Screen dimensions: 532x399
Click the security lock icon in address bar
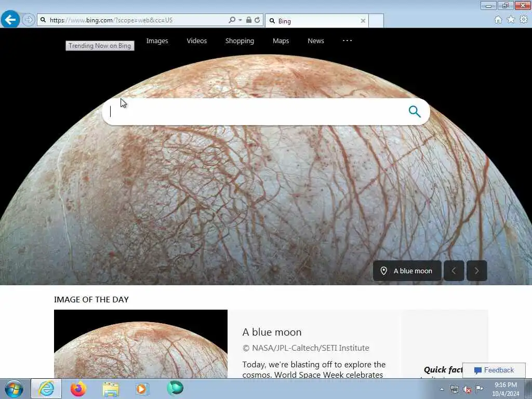coord(249,20)
